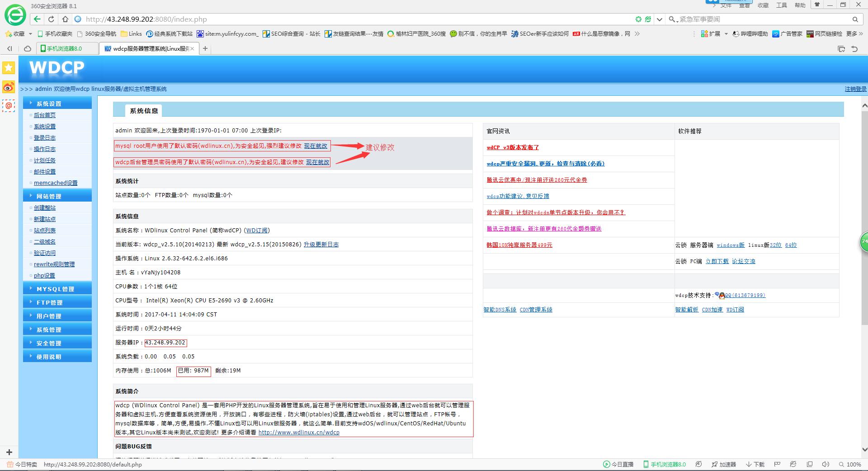Go to the browser home page icon
The width and height of the screenshot is (868, 471).
65,19
